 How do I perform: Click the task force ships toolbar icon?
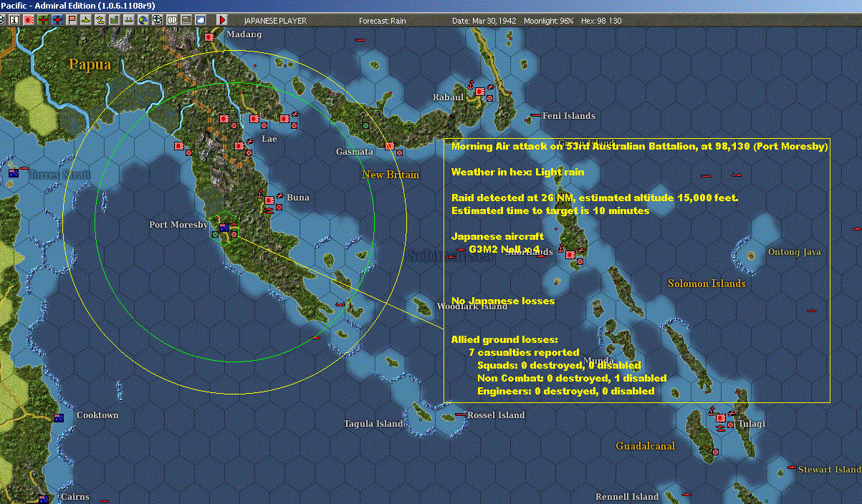[129, 21]
